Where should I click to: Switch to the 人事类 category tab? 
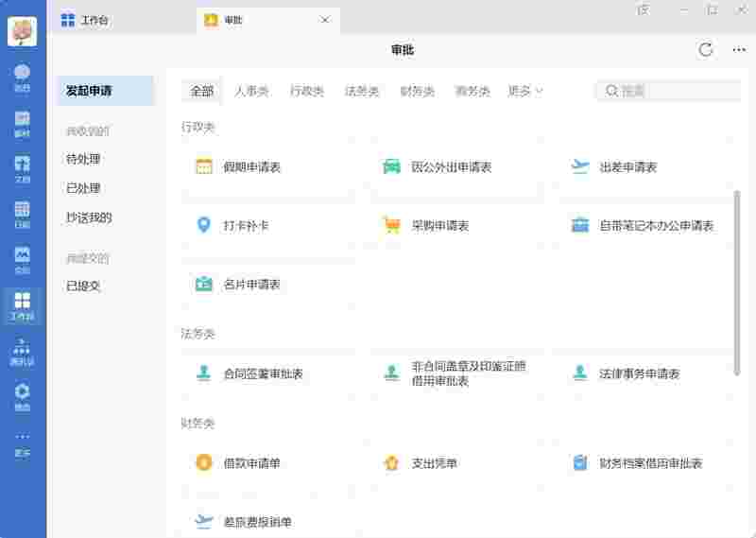pos(251,91)
